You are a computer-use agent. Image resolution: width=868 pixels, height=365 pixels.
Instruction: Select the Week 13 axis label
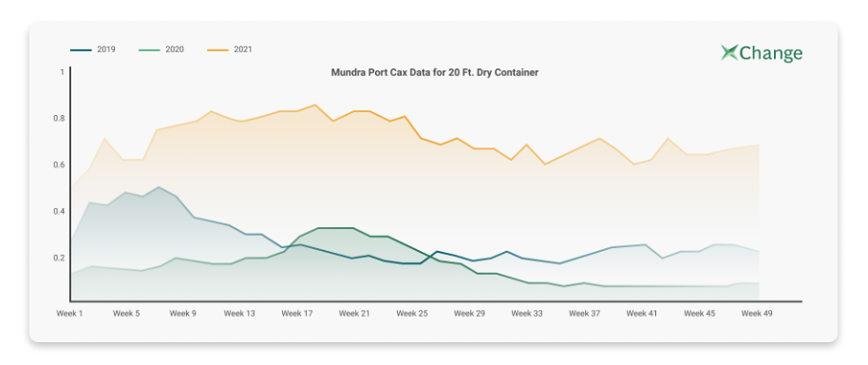pos(239,314)
